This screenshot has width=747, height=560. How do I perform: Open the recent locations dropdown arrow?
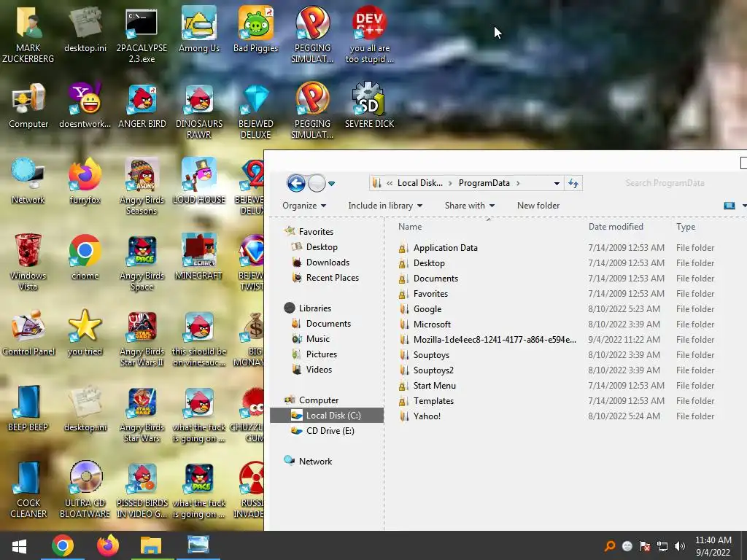332,183
